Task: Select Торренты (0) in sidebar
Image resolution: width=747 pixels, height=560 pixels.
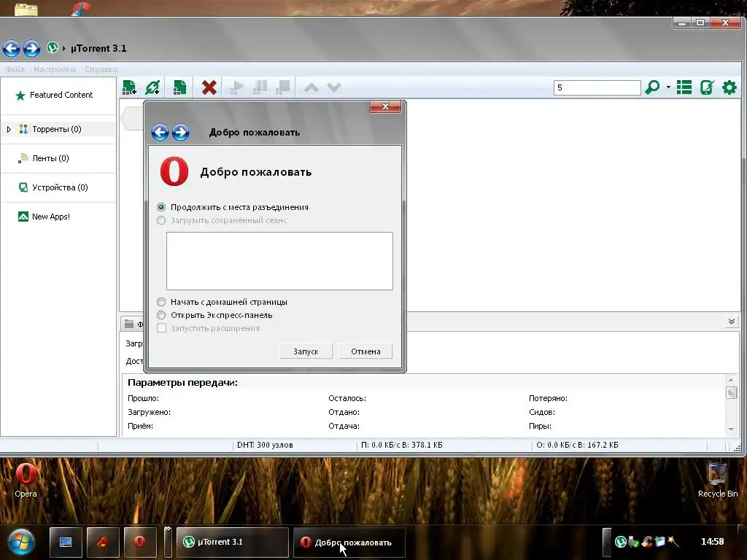Action: [x=58, y=129]
